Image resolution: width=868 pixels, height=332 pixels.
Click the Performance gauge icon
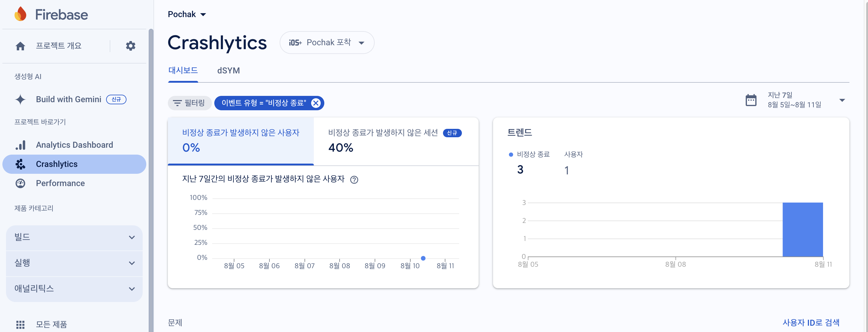point(20,183)
